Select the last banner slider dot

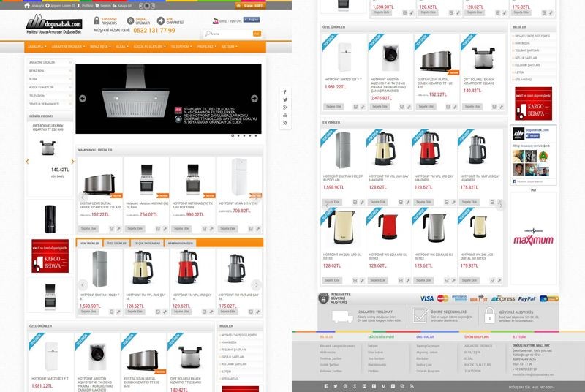[256, 136]
